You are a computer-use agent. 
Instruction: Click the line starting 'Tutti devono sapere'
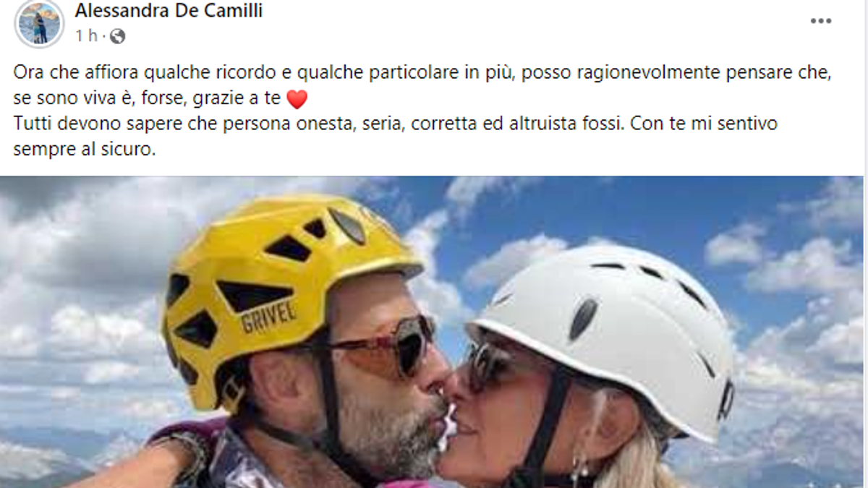click(395, 124)
